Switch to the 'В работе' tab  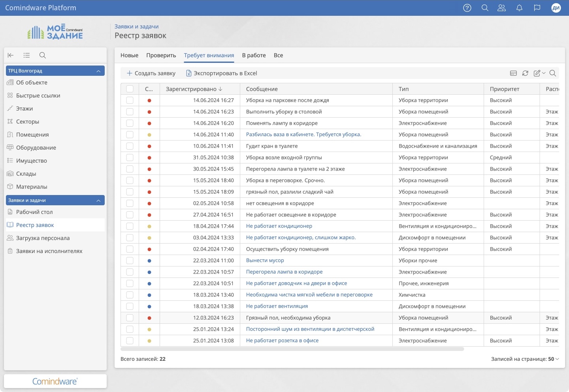point(254,55)
